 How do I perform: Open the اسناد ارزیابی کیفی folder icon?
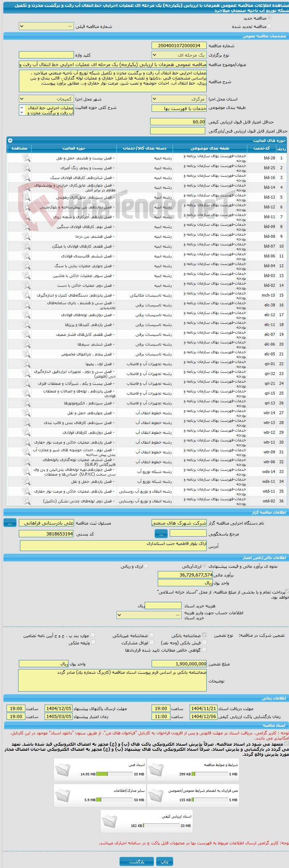point(110,821)
